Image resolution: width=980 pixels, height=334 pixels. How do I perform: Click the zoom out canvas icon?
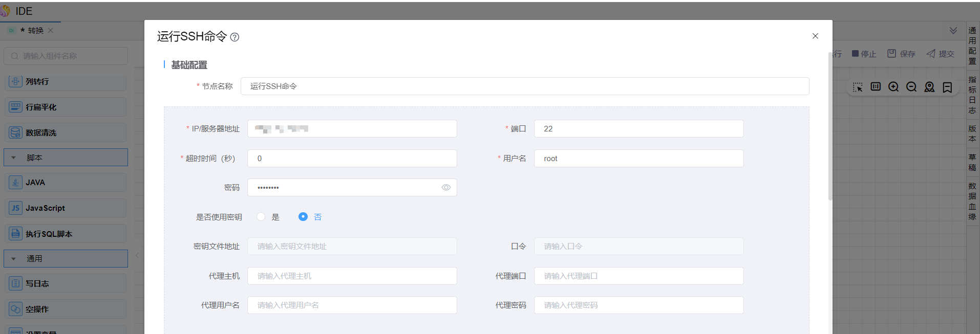point(911,87)
